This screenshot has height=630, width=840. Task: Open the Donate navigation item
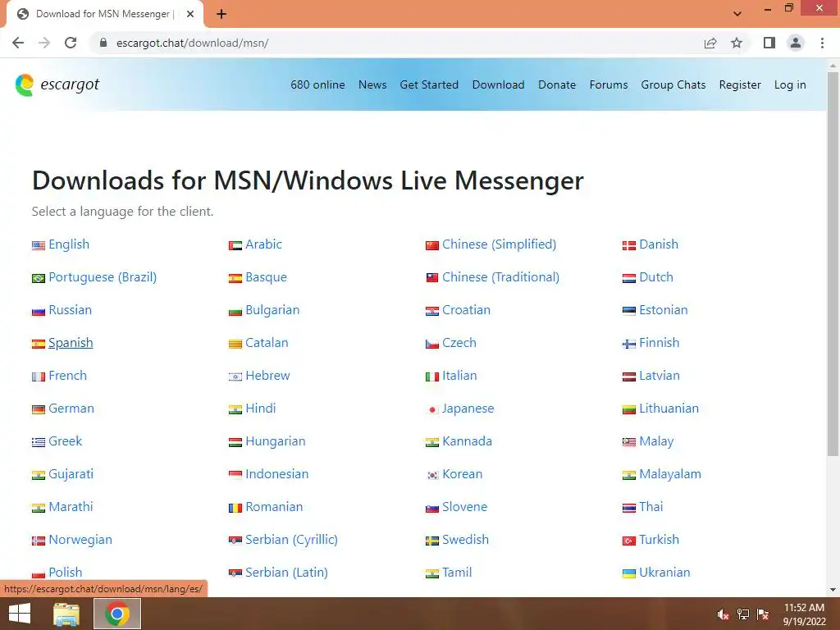557,84
